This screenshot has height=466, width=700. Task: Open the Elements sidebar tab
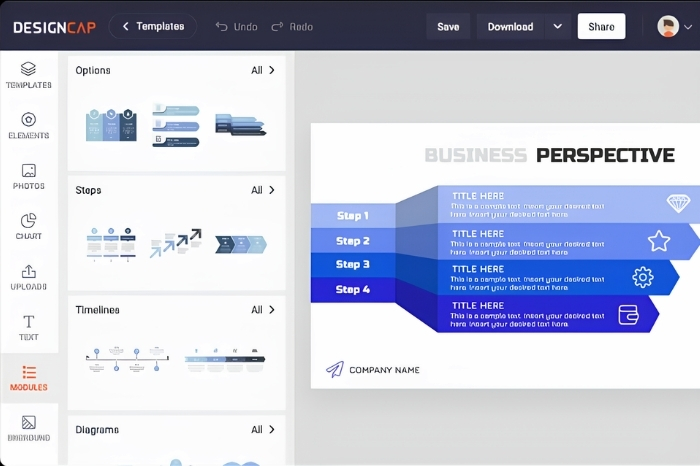[29, 125]
